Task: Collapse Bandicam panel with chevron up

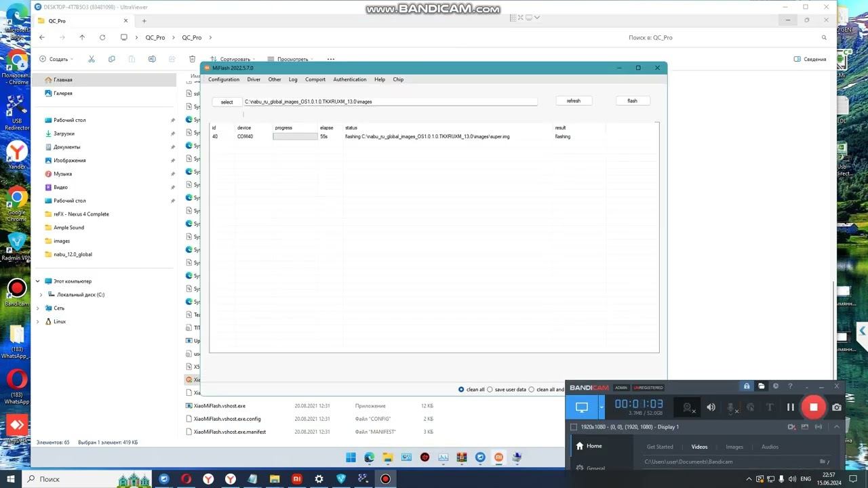Action: [x=837, y=427]
